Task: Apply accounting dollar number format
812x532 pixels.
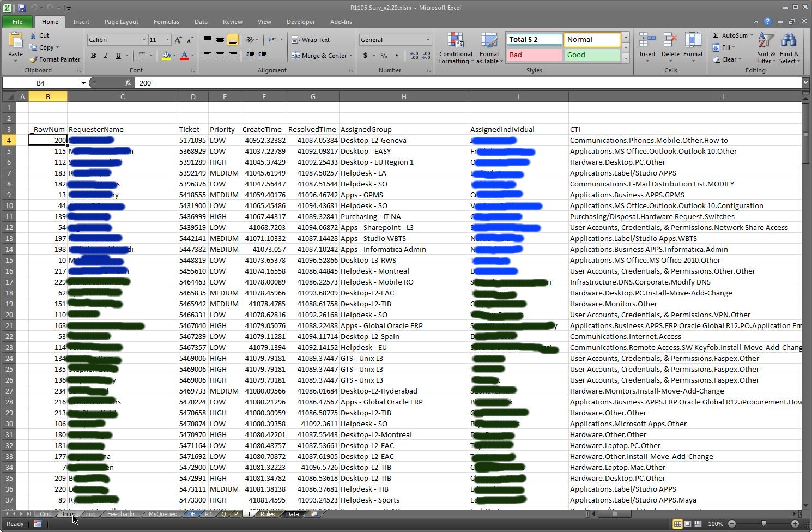Action: coord(365,56)
